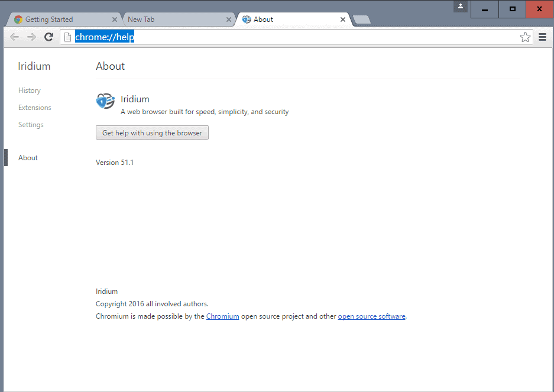Open the Chromium link
Image resolution: width=554 pixels, height=392 pixels.
pyautogui.click(x=222, y=316)
